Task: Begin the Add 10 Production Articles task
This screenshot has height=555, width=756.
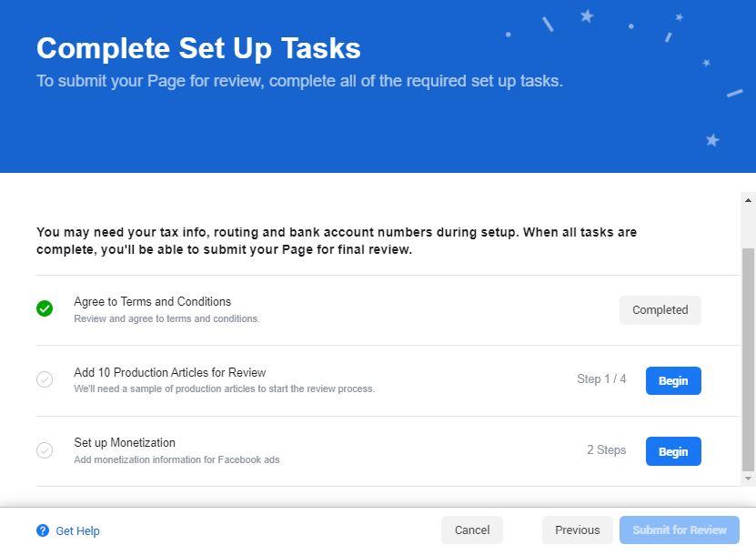Action: click(x=673, y=380)
